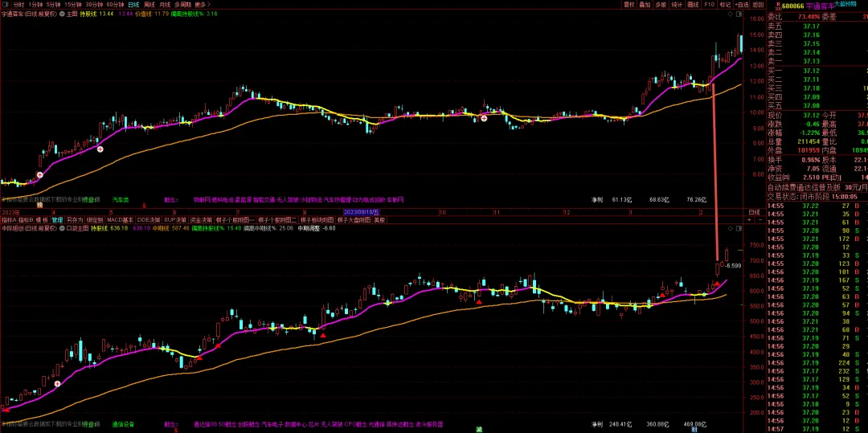The image size is (868, 433).
Task: Click buy-one price 37.12 in order book
Action: pos(812,71)
